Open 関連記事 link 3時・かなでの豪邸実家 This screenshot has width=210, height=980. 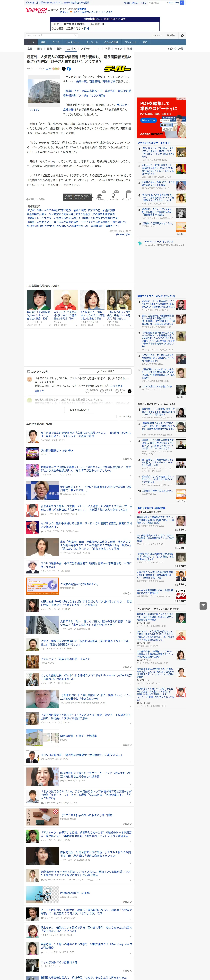[x=70, y=210]
